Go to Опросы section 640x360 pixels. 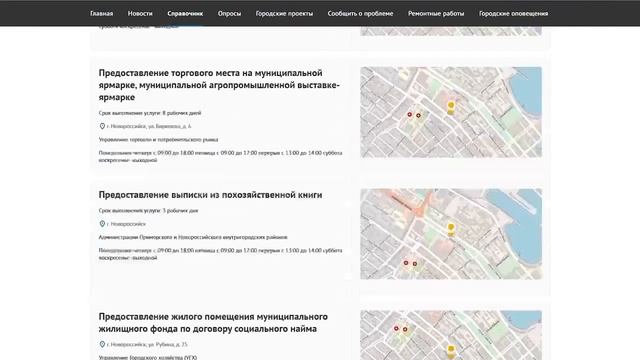point(229,13)
